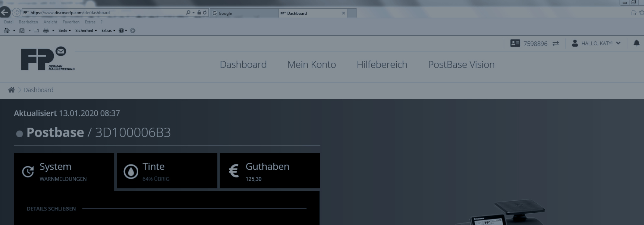Open the Seite toolbar dropdown
Image resolution: width=644 pixels, height=225 pixels.
(x=65, y=31)
